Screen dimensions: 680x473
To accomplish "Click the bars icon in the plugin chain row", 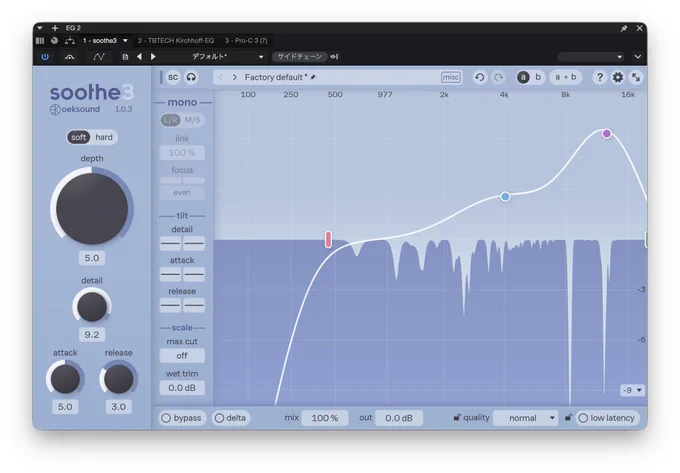I will pyautogui.click(x=40, y=41).
